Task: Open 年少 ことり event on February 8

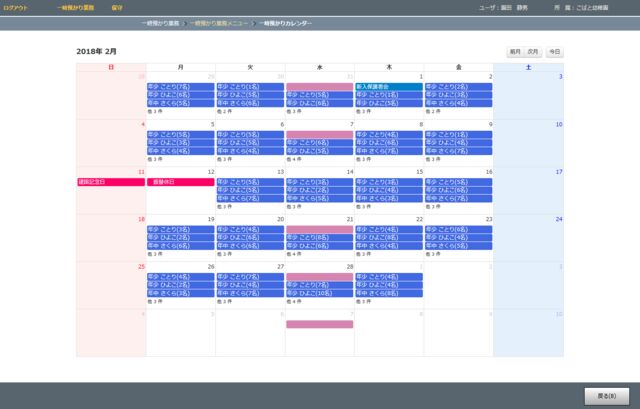Action: tap(389, 135)
